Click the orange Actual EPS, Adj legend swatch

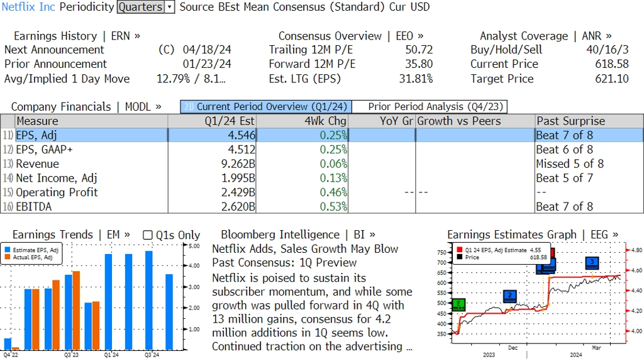tap(8, 257)
